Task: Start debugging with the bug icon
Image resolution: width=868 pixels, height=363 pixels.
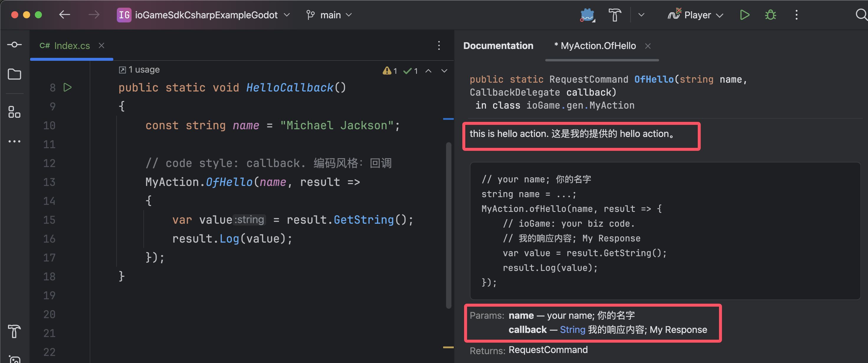Action: (x=770, y=15)
